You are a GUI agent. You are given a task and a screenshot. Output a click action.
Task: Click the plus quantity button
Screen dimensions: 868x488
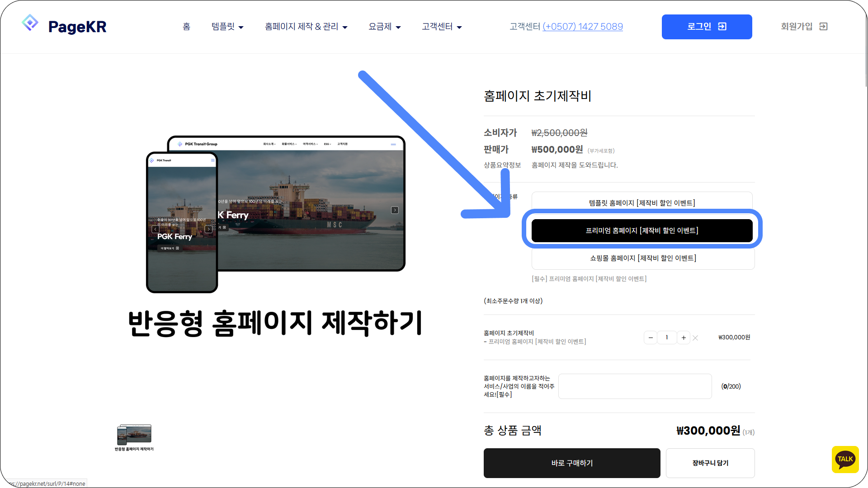684,338
